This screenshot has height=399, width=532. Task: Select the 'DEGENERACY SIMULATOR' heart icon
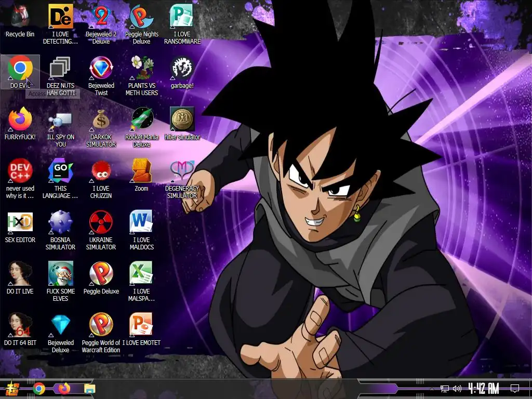point(182,179)
